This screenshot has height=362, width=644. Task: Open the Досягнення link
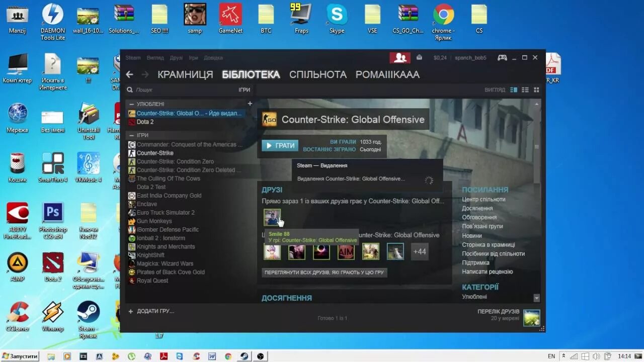477,208
